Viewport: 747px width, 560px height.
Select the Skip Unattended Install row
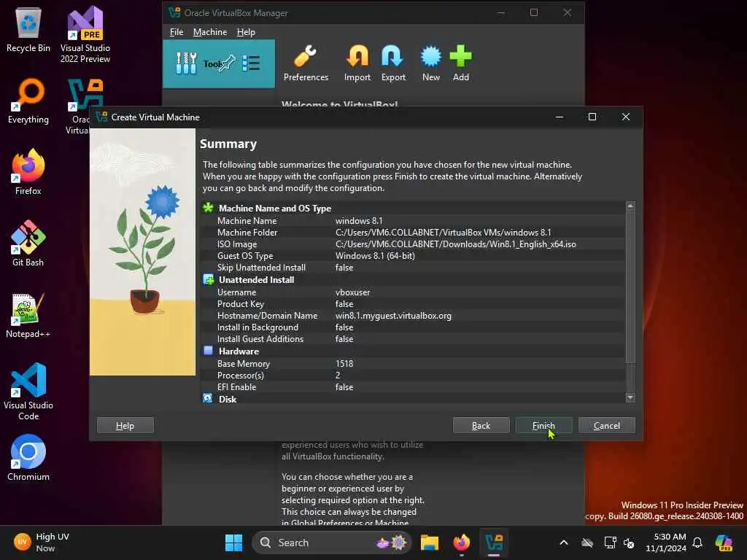coord(413,268)
